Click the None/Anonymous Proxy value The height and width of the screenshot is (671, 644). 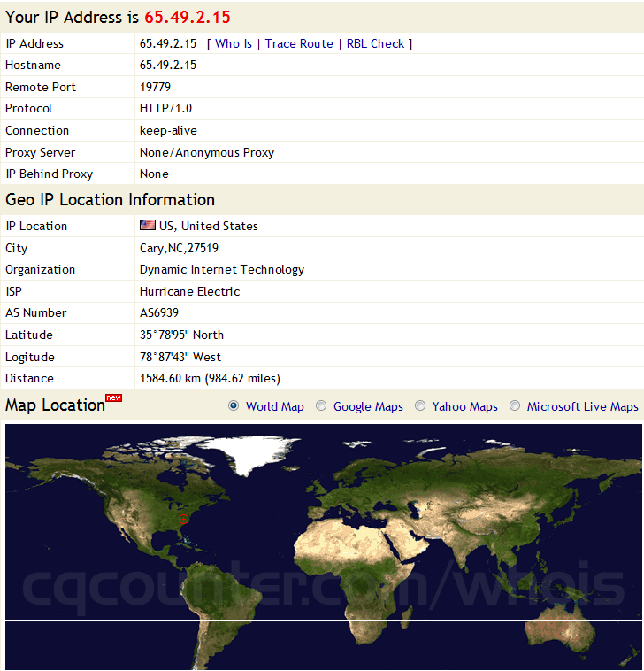click(206, 153)
